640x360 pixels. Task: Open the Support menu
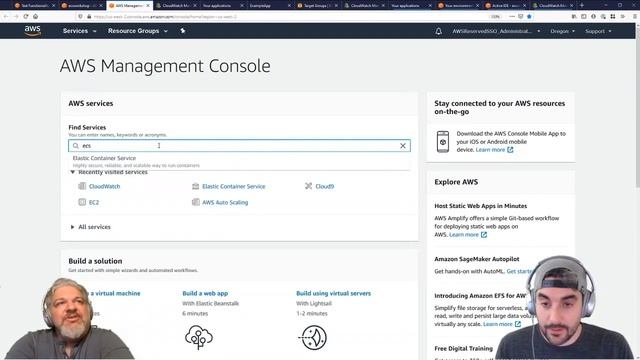coord(598,31)
